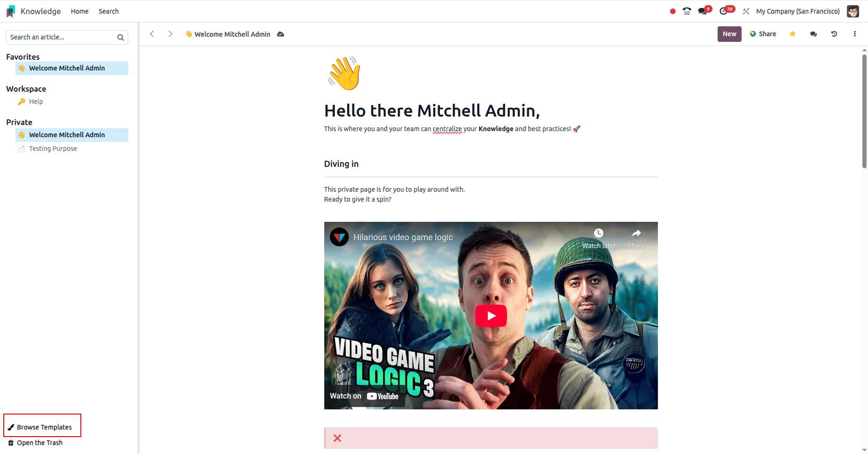Viewport: 868px width, 454px height.
Task: Click the YouTube channel avatar on video
Action: (339, 237)
